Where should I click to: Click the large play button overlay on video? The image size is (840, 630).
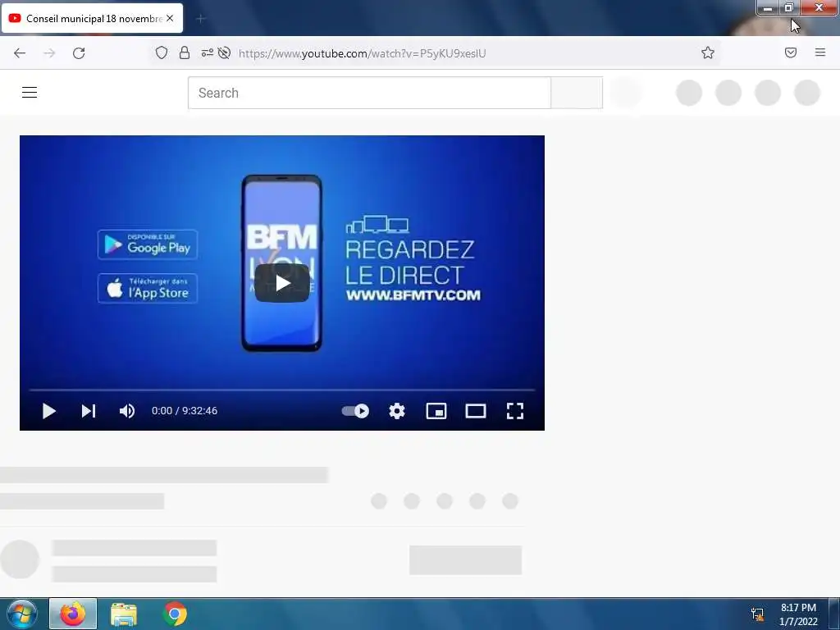click(282, 283)
